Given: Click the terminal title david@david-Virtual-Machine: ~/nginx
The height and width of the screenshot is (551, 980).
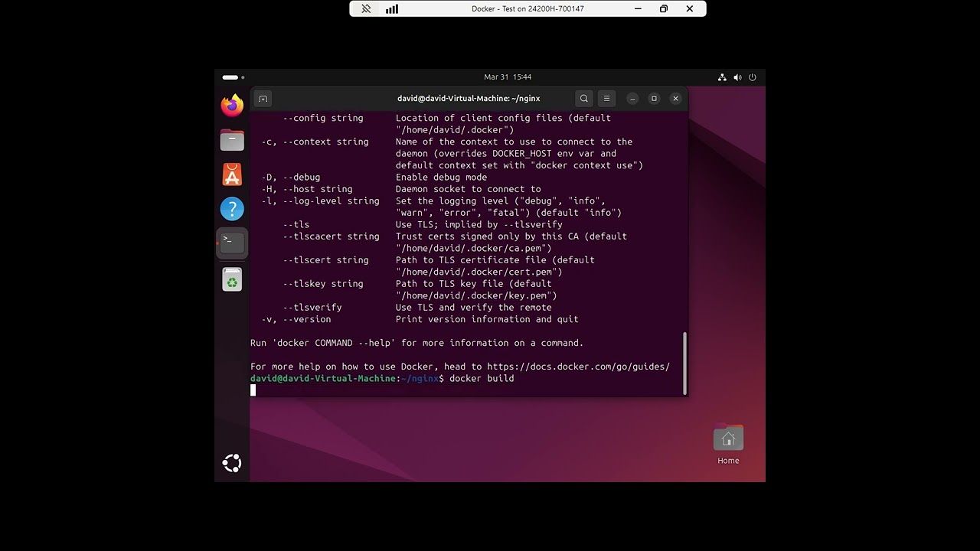Looking at the screenshot, I should click(x=469, y=99).
